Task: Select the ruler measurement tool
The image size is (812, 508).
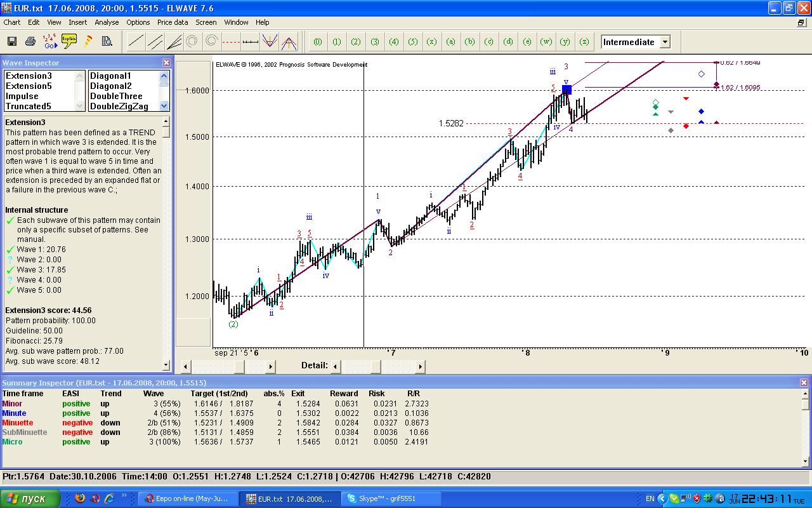Action: pyautogui.click(x=250, y=42)
